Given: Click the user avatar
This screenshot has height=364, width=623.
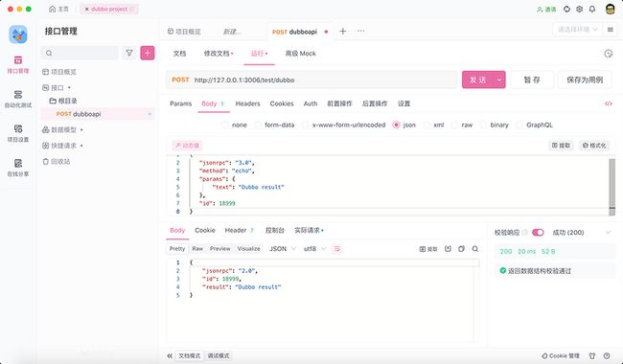Looking at the screenshot, I should pyautogui.click(x=611, y=10).
